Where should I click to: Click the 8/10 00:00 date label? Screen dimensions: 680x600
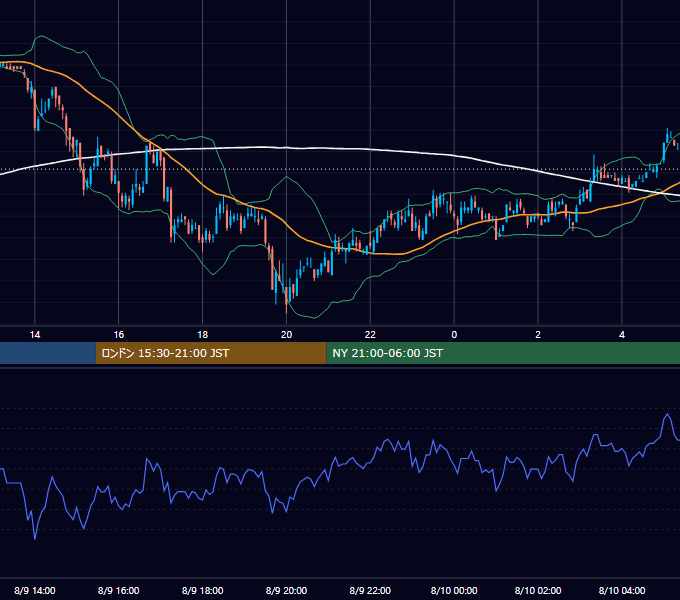point(454,590)
